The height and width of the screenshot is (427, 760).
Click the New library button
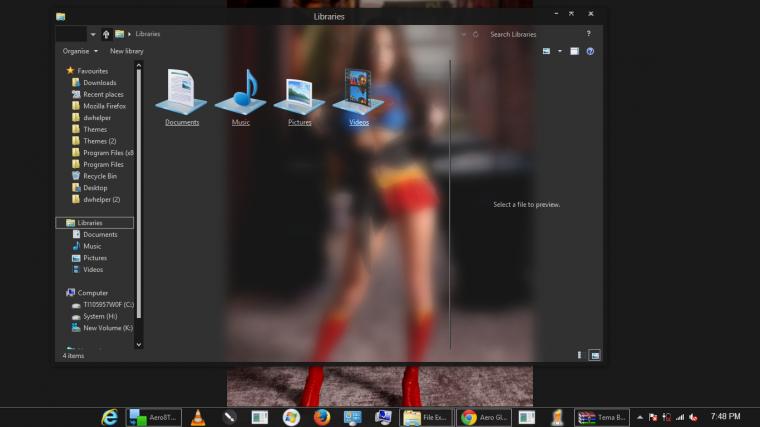click(x=127, y=51)
